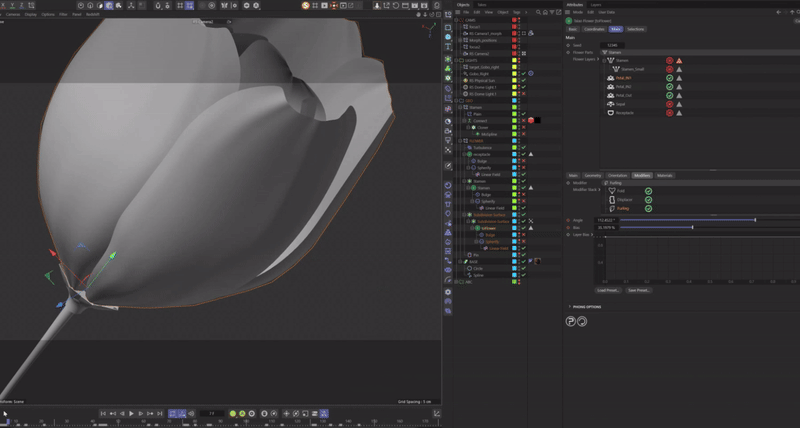The height and width of the screenshot is (428, 800).
Task: Click the record active objects button
Action: (x=233, y=413)
